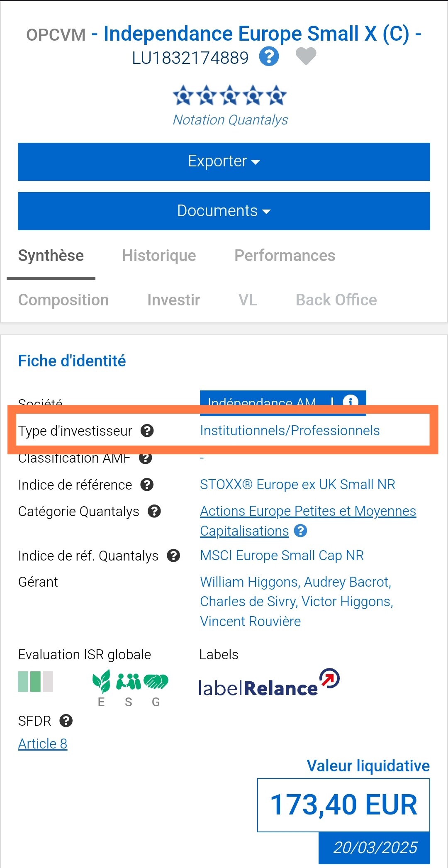Open the Actions Europe Petites et Moyennes link

[308, 511]
